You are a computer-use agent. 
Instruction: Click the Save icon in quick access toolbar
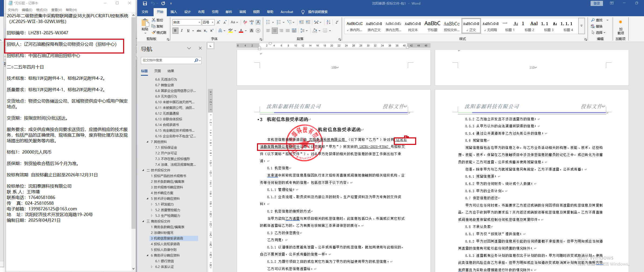(x=145, y=4)
